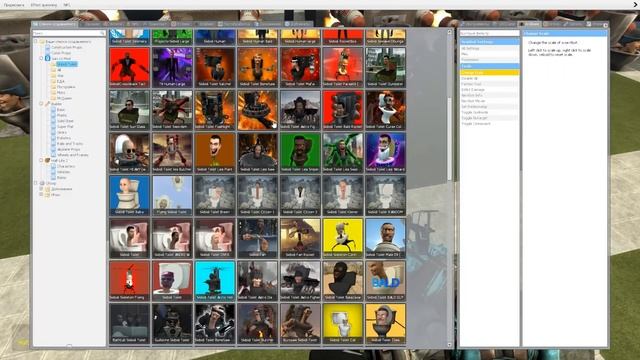The image size is (640, 360).
Task: Select the Toggle Godmode tool entry
Action: pyautogui.click(x=490, y=112)
